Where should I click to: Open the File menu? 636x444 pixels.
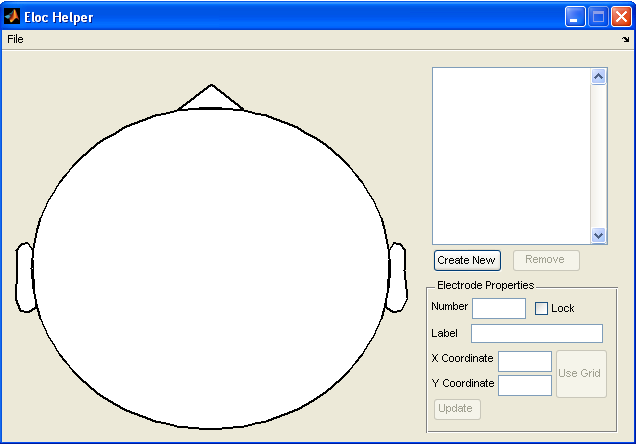pos(15,39)
